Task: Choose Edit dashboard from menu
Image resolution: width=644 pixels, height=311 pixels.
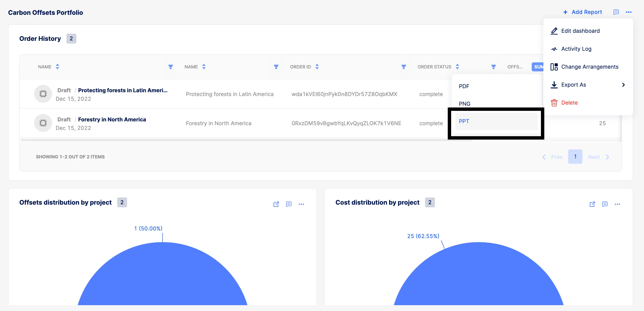Action: coord(580,31)
